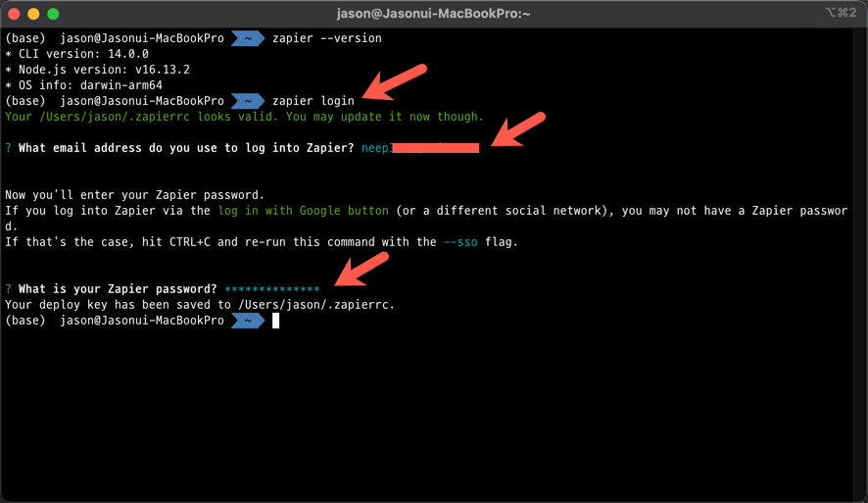This screenshot has width=868, height=503.
Task: Click the 'OS info: darwin-arm64' line
Action: tap(83, 85)
